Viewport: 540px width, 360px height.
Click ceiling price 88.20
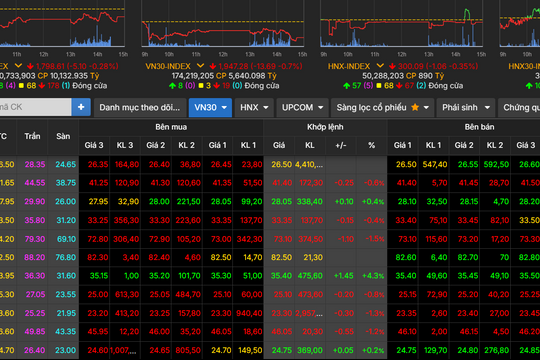[x=34, y=257]
